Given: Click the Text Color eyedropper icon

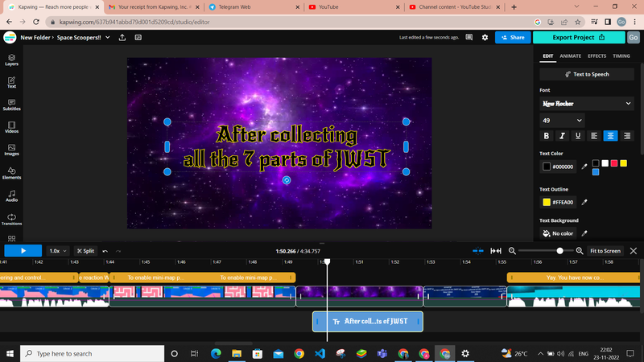Looking at the screenshot, I should pos(585,167).
